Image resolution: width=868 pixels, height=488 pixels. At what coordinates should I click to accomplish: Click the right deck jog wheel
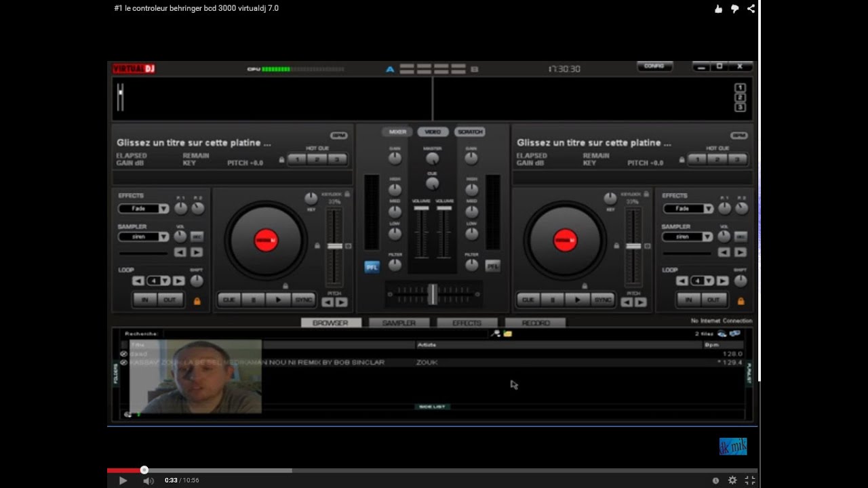[565, 240]
